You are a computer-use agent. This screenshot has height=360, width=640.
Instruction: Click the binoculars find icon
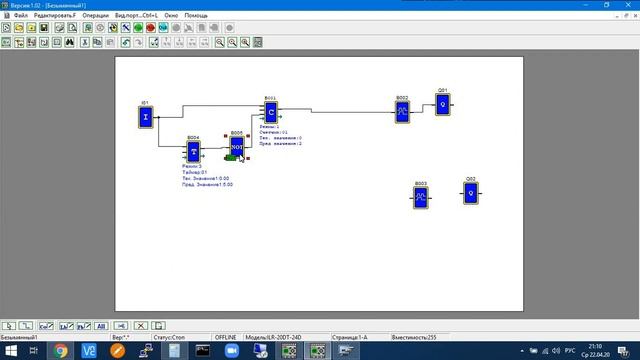(x=69, y=42)
